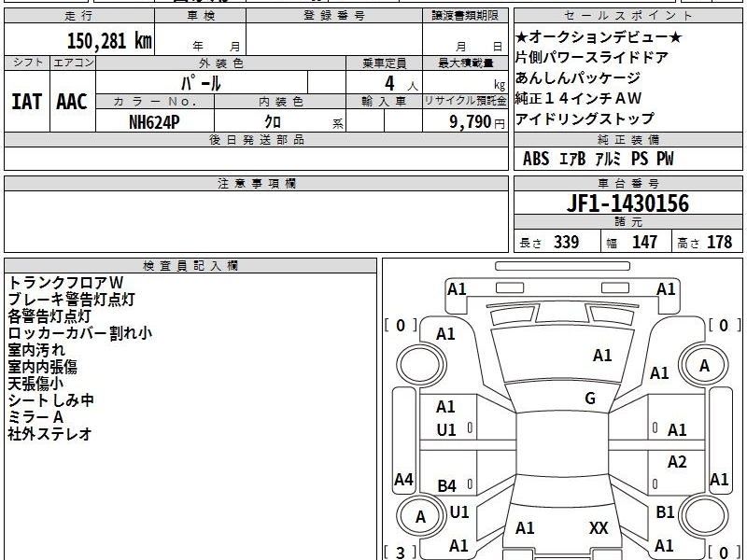This screenshot has width=747, height=560.
Task: Click the トランクフロアＷ note
Action: coord(65,283)
